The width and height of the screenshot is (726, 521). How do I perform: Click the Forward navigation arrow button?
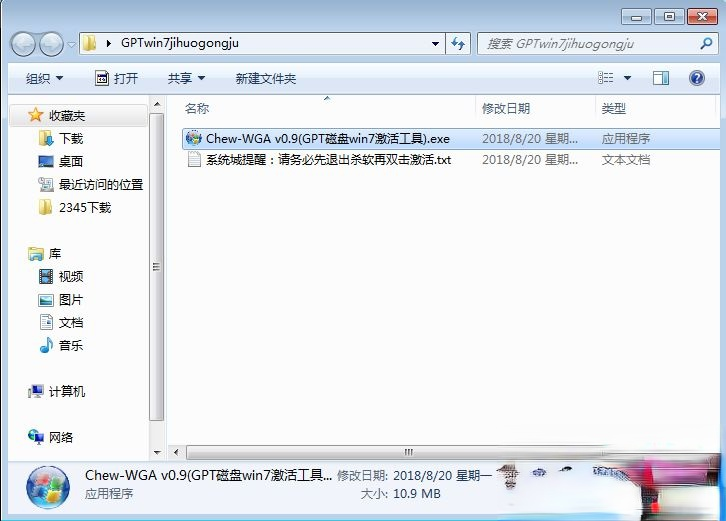(x=51, y=44)
